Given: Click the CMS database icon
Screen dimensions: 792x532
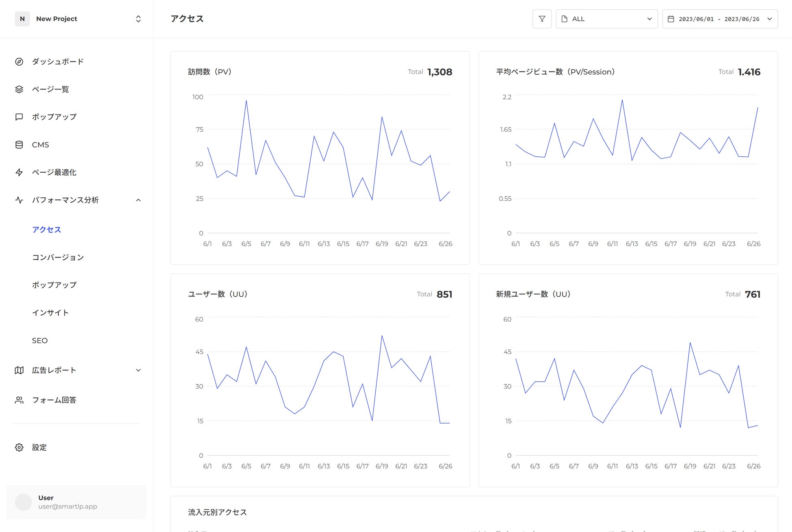Looking at the screenshot, I should (19, 145).
